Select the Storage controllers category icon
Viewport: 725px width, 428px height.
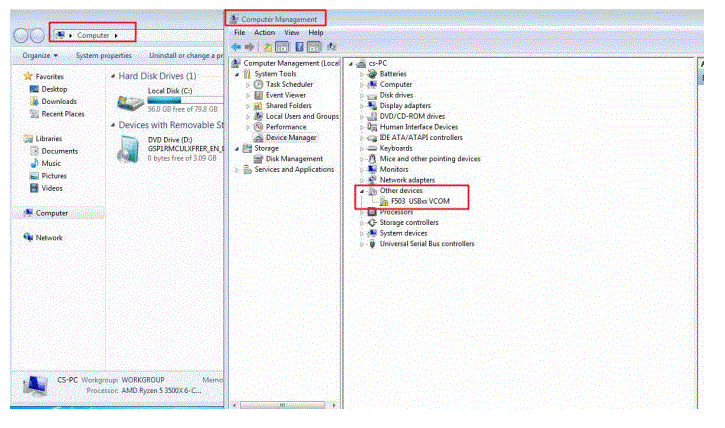point(372,223)
